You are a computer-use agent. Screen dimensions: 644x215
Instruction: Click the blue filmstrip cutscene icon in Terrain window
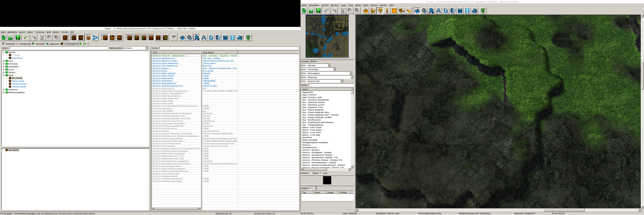tap(467, 11)
